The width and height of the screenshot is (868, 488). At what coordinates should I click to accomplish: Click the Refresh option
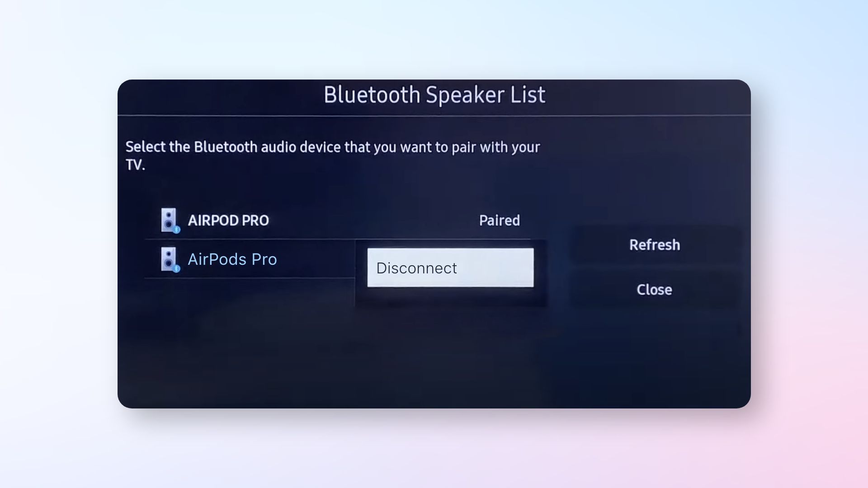pyautogui.click(x=654, y=245)
